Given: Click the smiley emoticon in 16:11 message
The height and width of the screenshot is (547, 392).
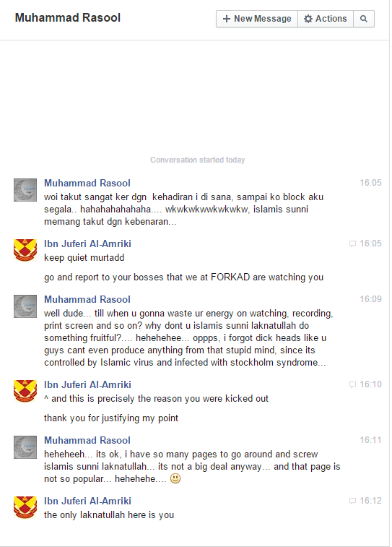Looking at the screenshot, I should tap(175, 478).
